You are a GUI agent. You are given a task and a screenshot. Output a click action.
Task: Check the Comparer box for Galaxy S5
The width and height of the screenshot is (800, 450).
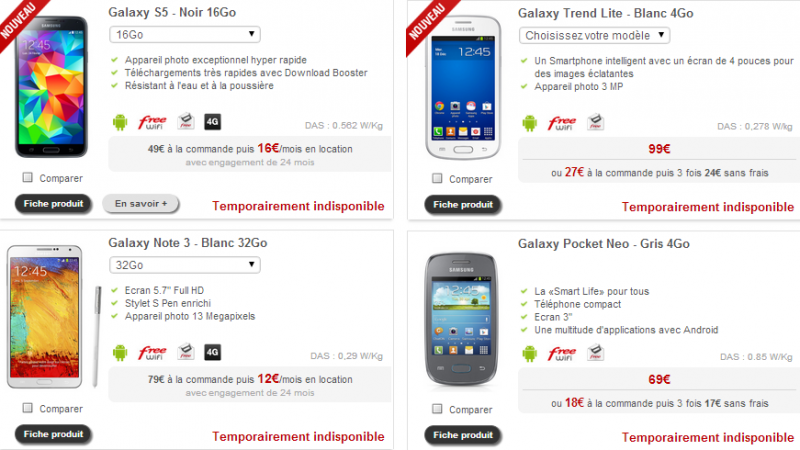coord(28,178)
